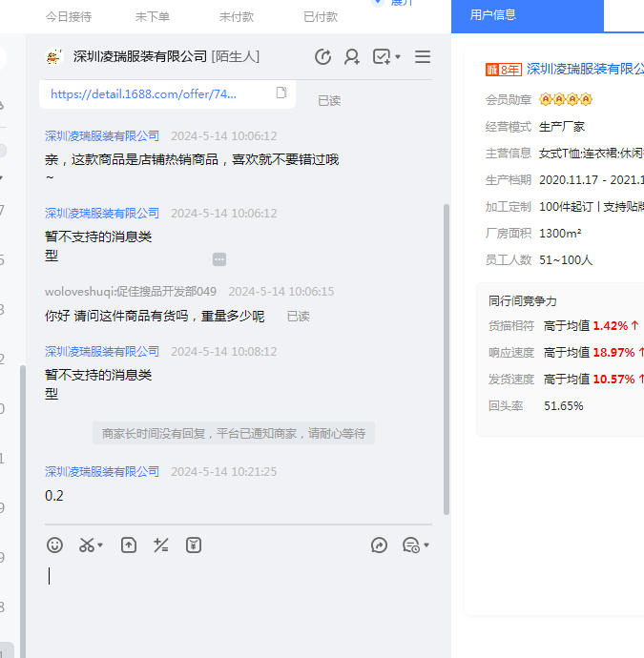The width and height of the screenshot is (644, 658).
Task: Click the forward arrow bubble icon
Action: (x=379, y=545)
